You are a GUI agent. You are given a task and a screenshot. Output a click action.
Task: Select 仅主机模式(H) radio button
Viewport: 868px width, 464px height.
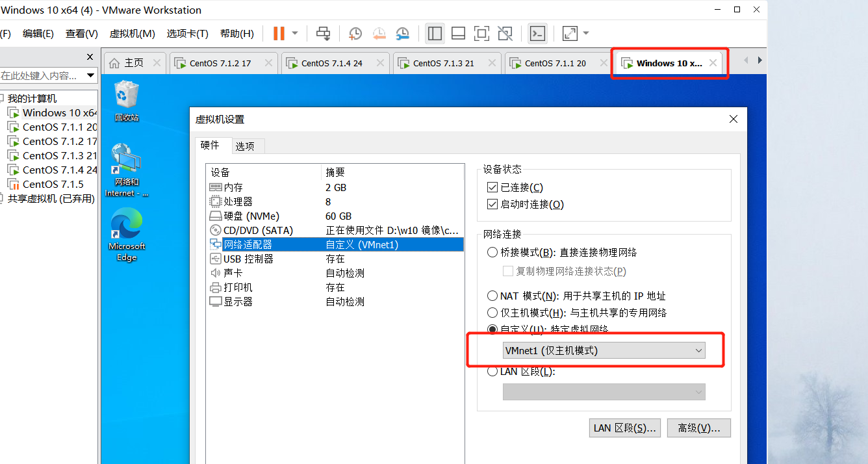tap(492, 313)
